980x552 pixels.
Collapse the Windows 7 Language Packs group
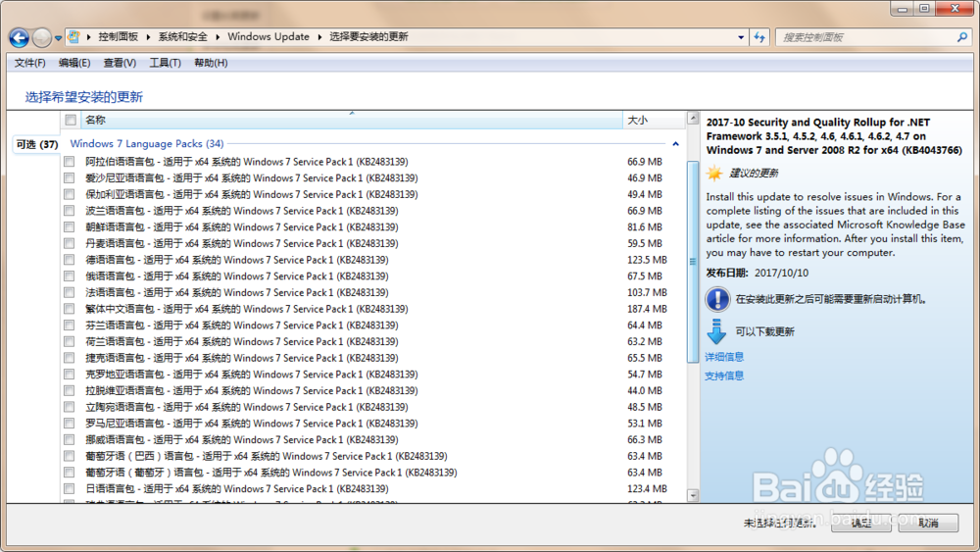(675, 144)
